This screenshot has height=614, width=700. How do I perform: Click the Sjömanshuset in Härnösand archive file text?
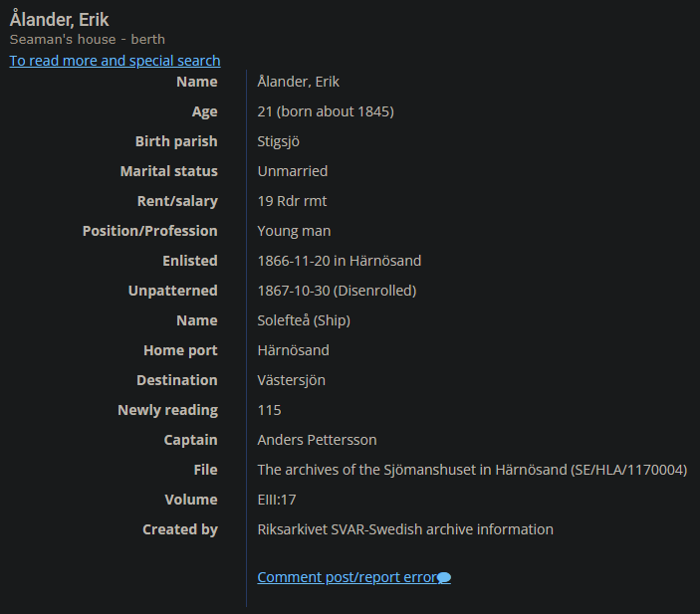[x=472, y=470]
